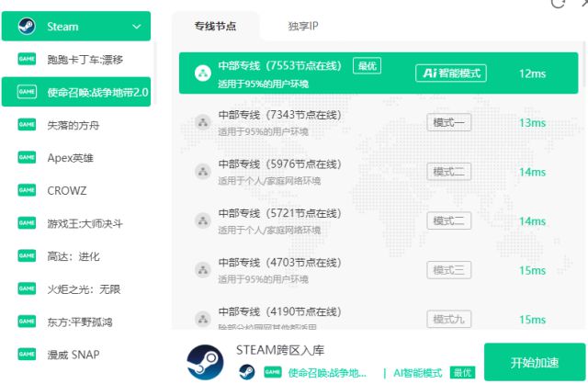This screenshot has height=384, width=588.
Task: Click 模式九 button on 4190节点 row
Action: [x=449, y=319]
